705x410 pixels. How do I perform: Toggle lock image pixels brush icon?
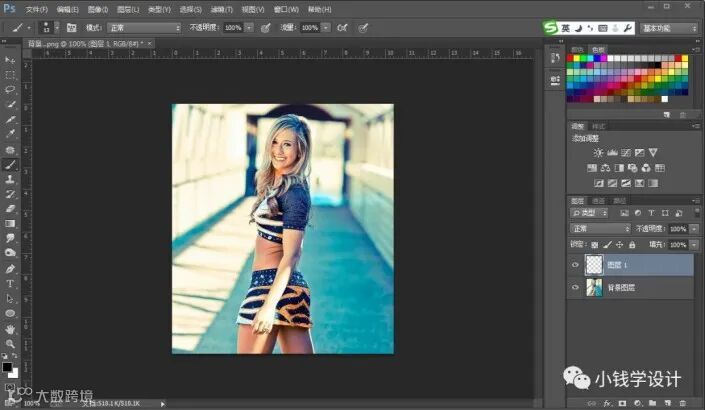coord(607,245)
